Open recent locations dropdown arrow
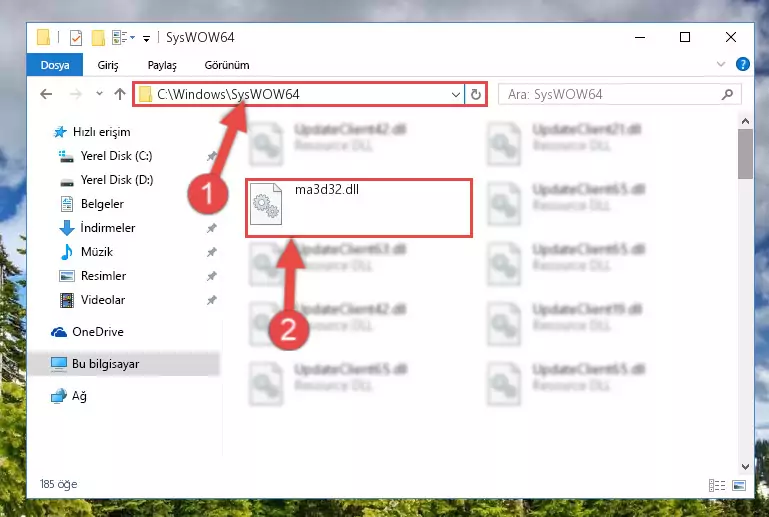Viewport: 769px width, 517px height. coord(99,93)
